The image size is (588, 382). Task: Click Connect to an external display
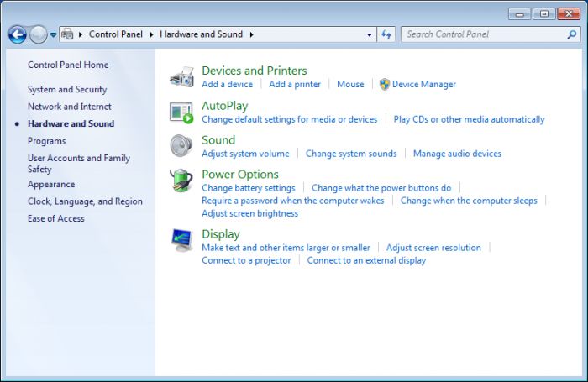[x=366, y=260]
